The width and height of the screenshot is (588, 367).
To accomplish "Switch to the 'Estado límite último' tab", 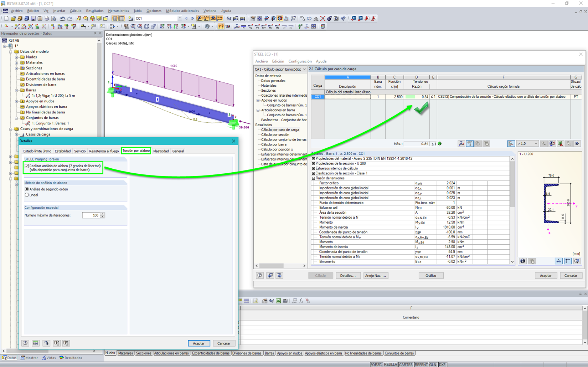I will (37, 151).
